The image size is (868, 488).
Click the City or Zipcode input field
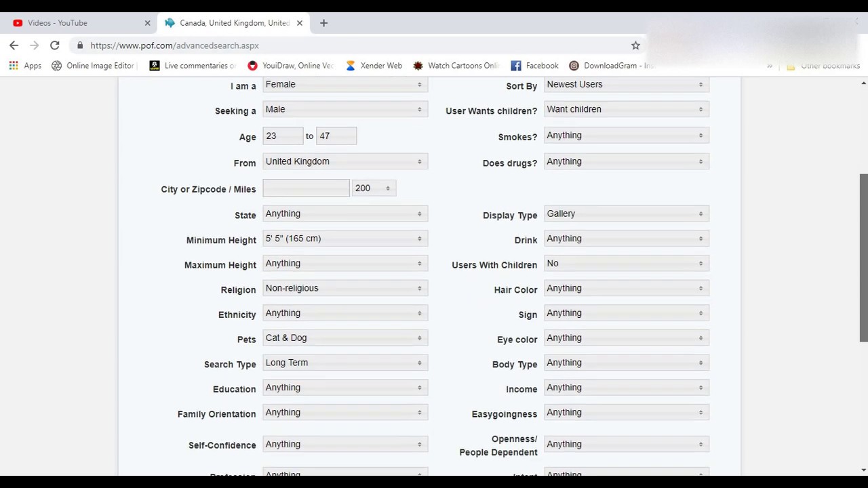click(306, 188)
